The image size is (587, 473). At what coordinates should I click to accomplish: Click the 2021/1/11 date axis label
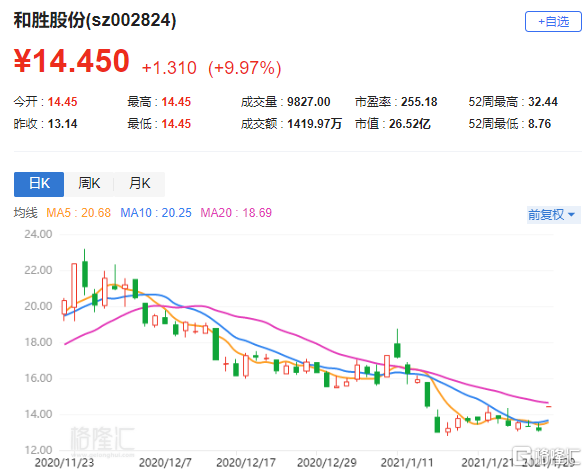pyautogui.click(x=407, y=463)
